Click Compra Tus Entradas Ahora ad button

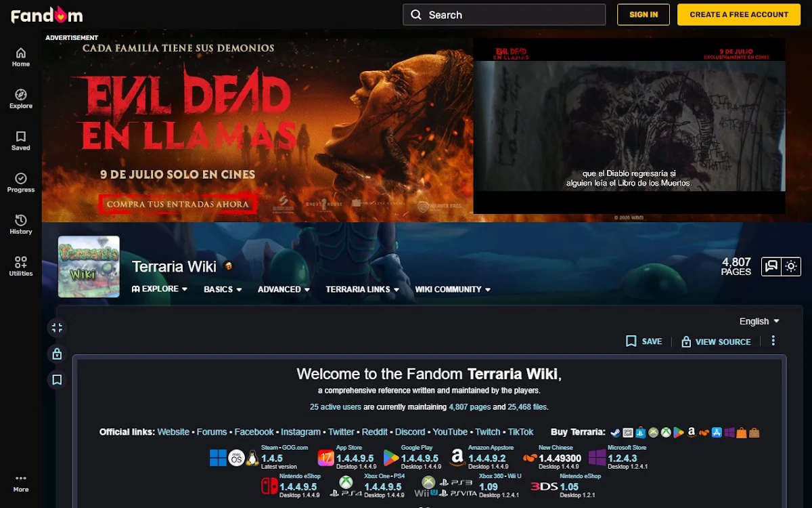[x=177, y=204]
